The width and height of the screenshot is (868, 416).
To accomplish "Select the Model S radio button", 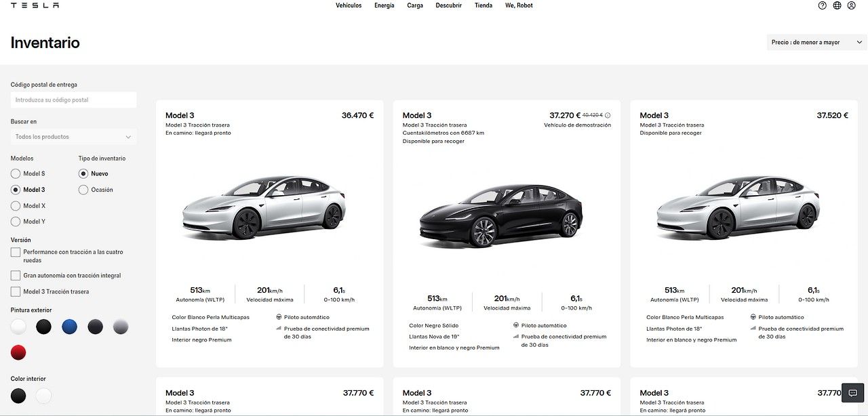I will [16, 174].
